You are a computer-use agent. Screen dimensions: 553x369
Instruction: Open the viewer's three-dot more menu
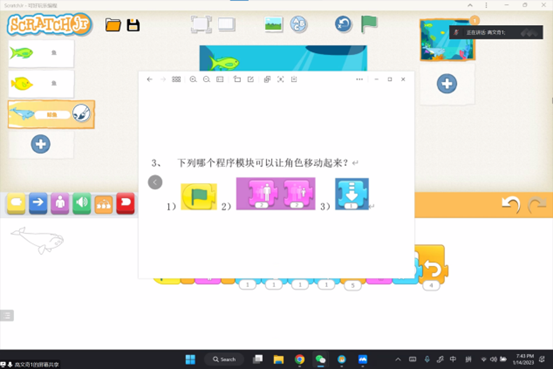point(359,79)
